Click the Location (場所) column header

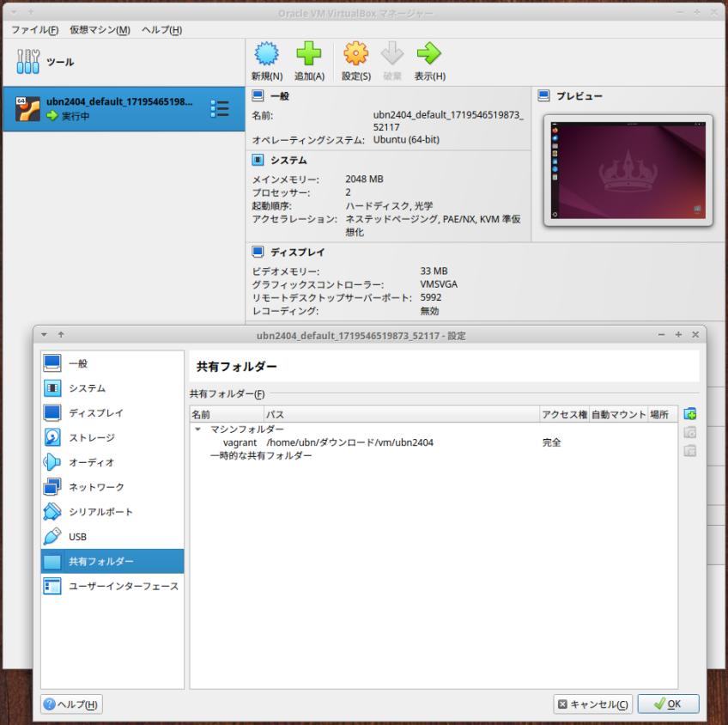pyautogui.click(x=663, y=414)
